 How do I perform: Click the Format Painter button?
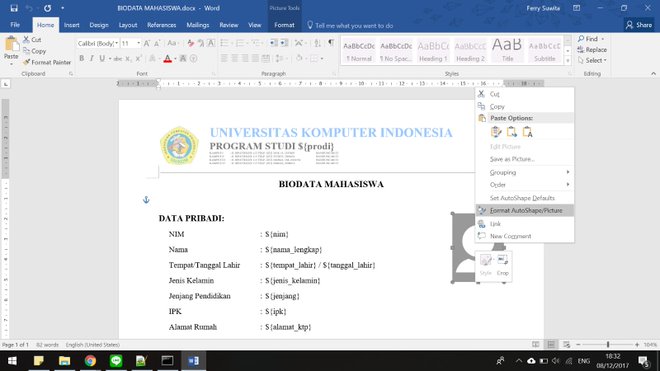click(47, 62)
